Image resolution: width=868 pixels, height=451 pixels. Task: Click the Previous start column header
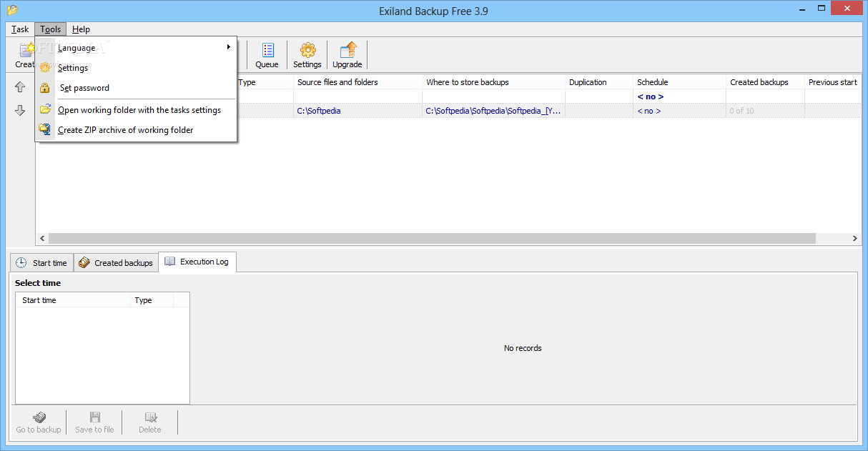coord(833,82)
